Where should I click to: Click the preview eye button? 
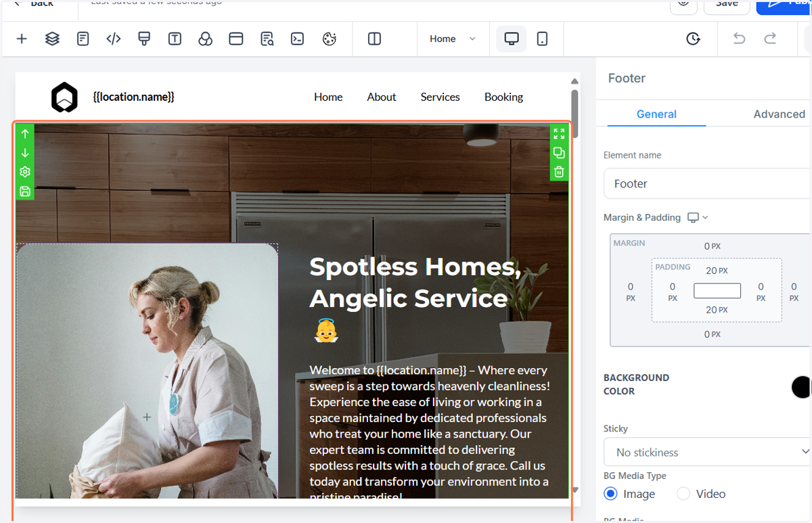(x=683, y=4)
